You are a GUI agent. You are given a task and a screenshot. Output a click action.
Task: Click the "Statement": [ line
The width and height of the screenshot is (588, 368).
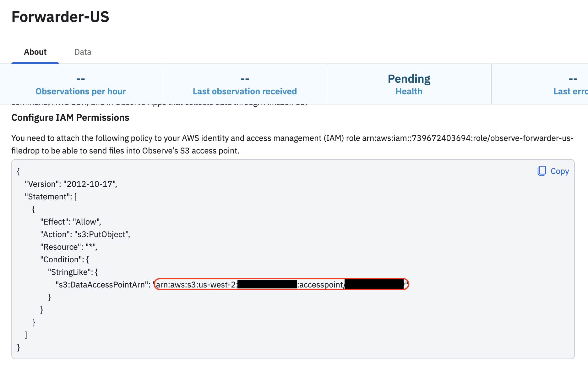[51, 197]
